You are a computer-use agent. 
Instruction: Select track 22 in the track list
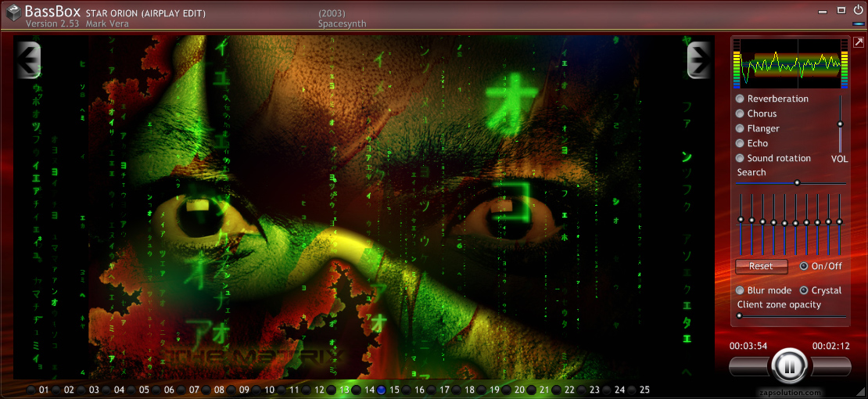point(556,390)
